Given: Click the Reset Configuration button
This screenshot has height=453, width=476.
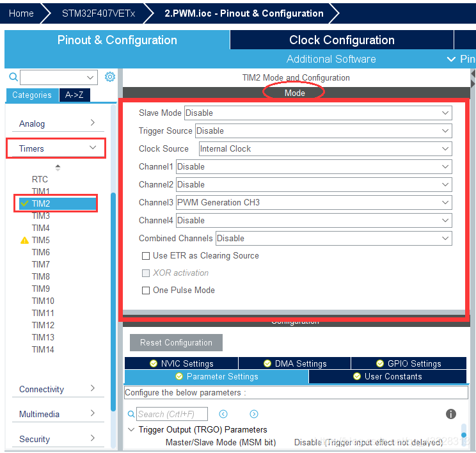Looking at the screenshot, I should tap(176, 342).
